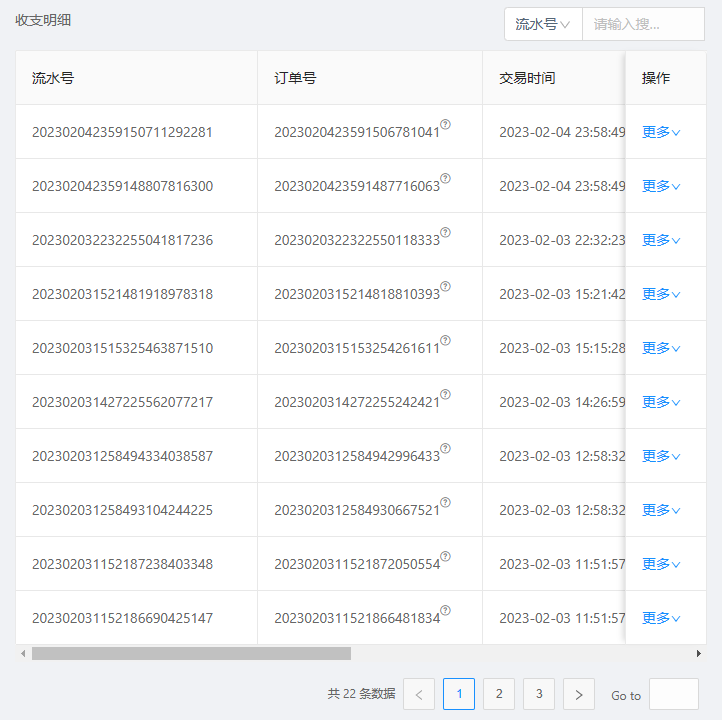Expand 更多 menu for row 2023020312584943340385​87
This screenshot has width=722, height=720.
coord(661,456)
